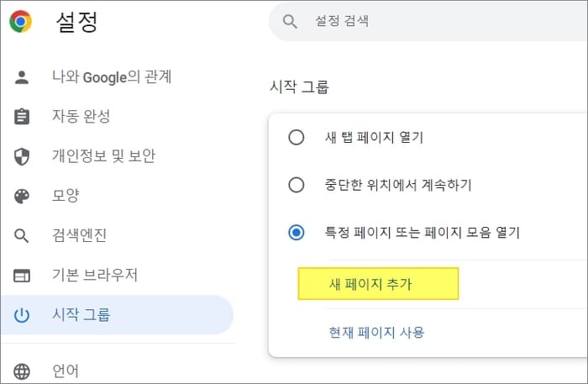Click the Chrome logo icon
588x384 pixels.
[x=21, y=21]
